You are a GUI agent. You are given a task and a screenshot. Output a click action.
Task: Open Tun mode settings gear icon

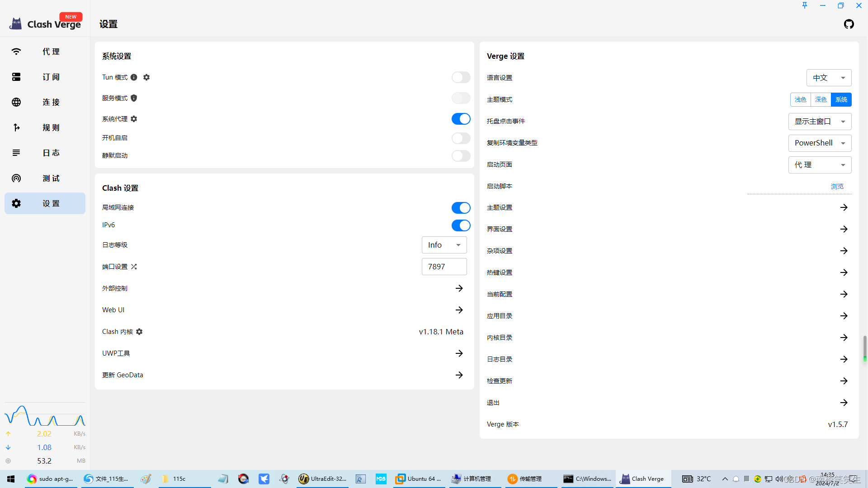pyautogui.click(x=146, y=77)
